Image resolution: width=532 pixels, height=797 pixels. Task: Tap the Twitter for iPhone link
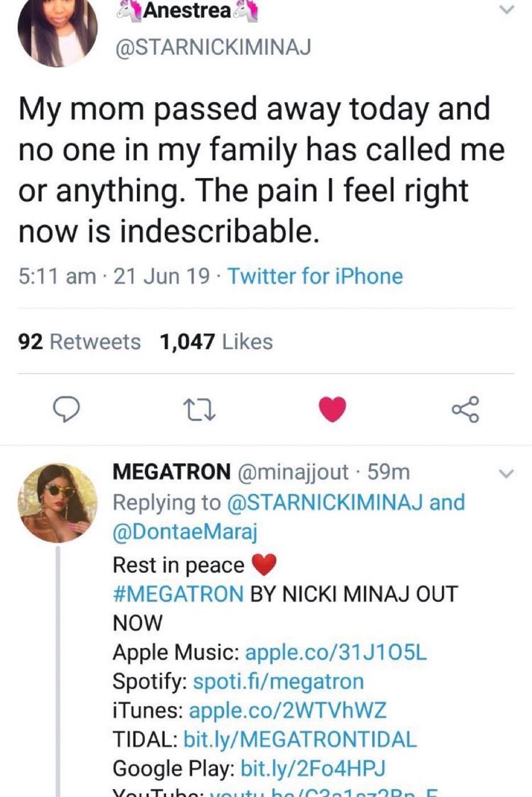(x=315, y=276)
